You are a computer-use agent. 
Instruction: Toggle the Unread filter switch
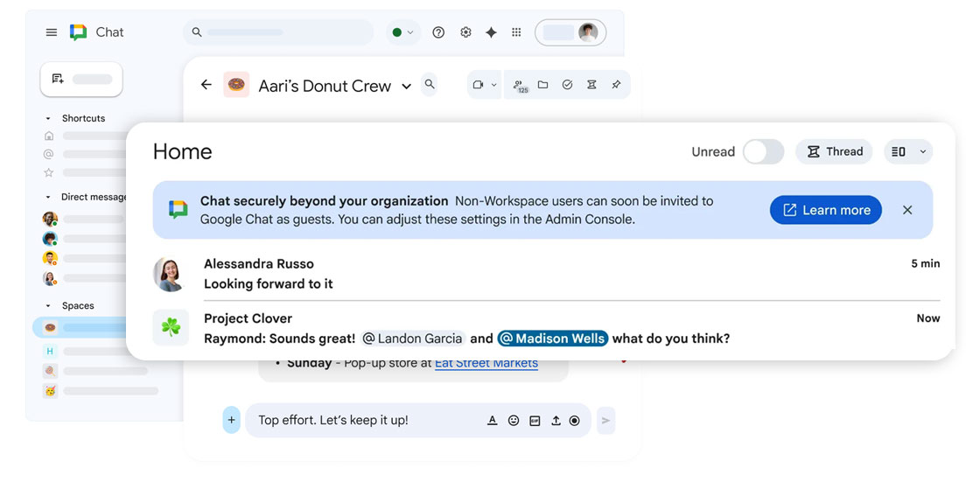[x=763, y=152]
